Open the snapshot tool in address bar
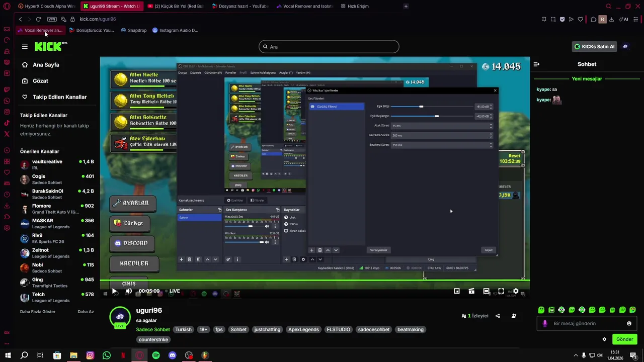Viewport: 644px width, 362px height. click(553, 19)
